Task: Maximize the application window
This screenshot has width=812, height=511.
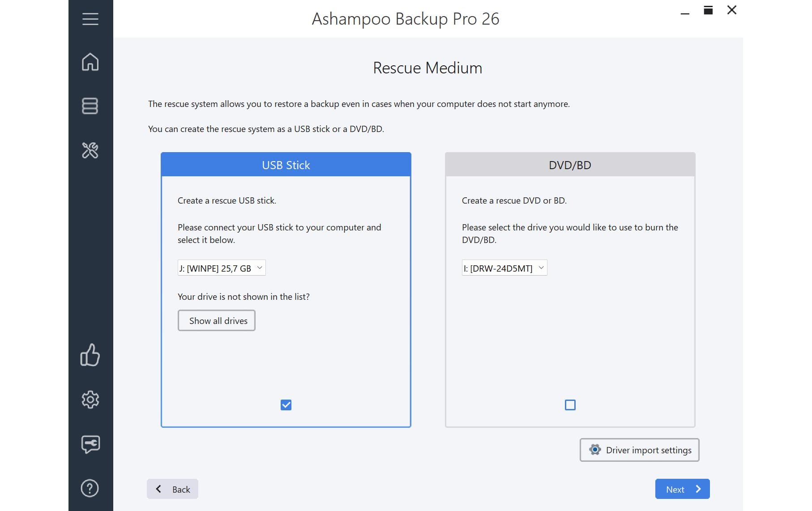Action: [x=708, y=10]
